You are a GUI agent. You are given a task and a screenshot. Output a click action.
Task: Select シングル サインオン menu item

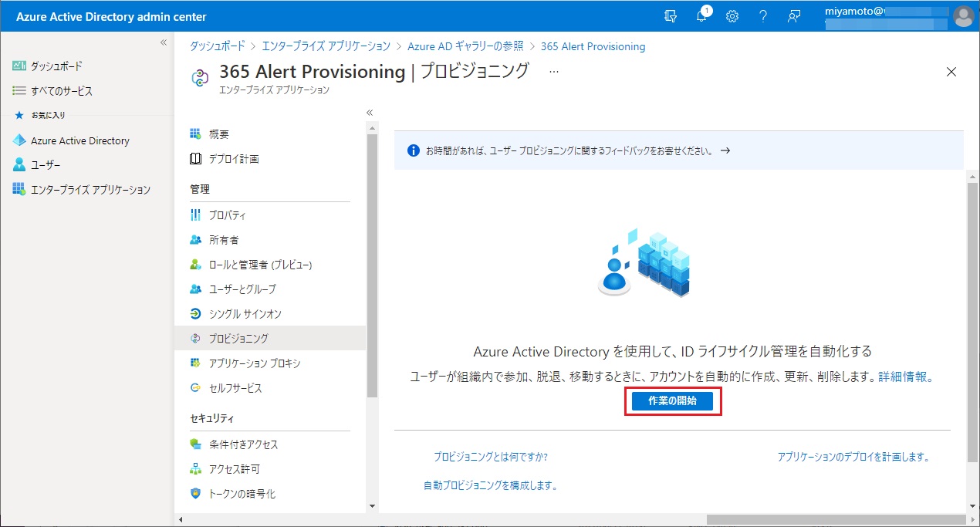tap(245, 314)
